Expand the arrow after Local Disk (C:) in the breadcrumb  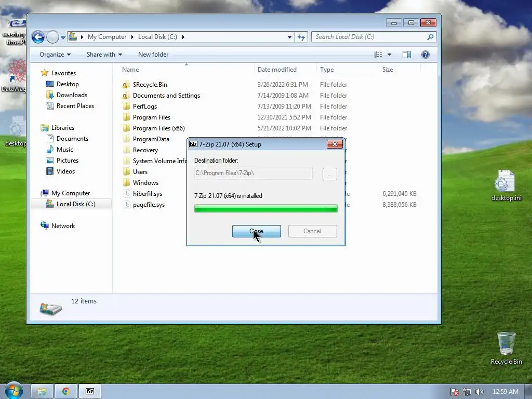pos(183,37)
